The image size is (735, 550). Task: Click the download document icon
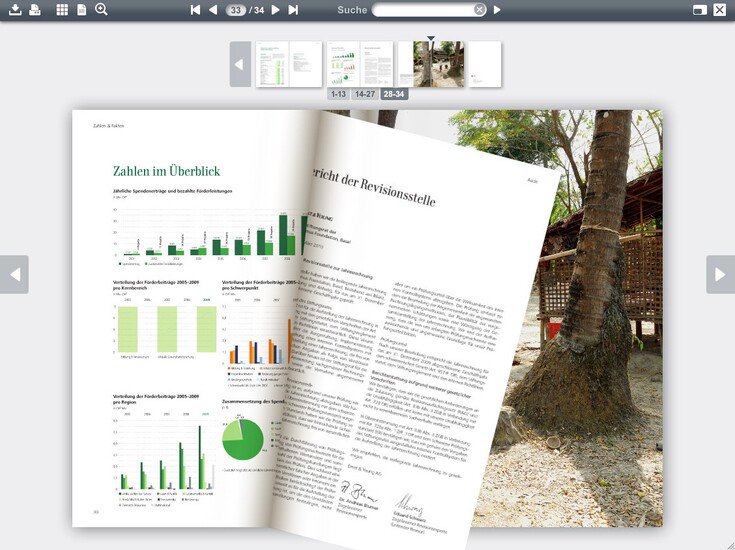point(15,10)
